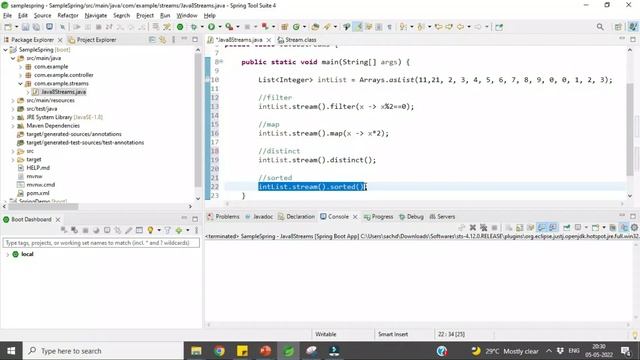This screenshot has width=640, height=360.
Task: Click the New Java Class green C icon
Action: click(296, 27)
